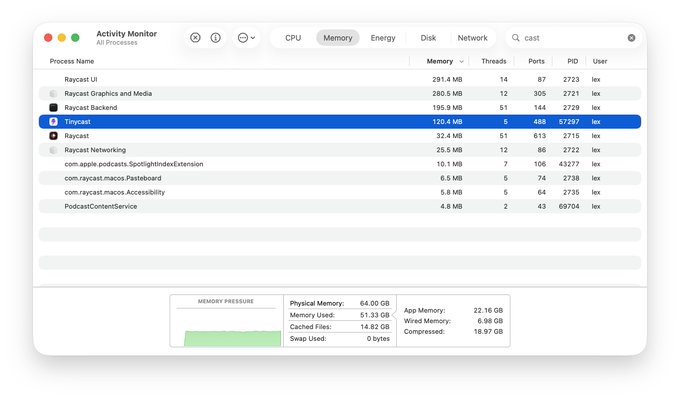Clear the search field with the X icon
Image resolution: width=680 pixels, height=399 pixels.
coord(631,38)
